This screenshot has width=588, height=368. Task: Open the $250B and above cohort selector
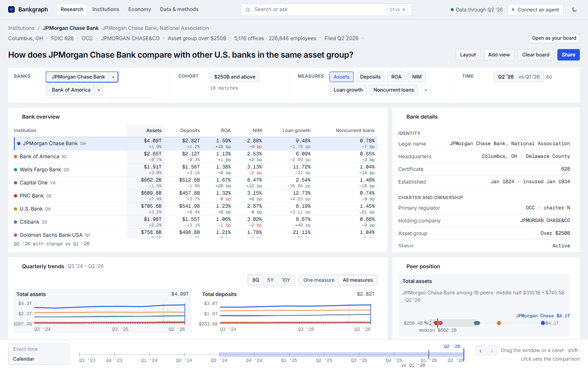click(x=235, y=77)
